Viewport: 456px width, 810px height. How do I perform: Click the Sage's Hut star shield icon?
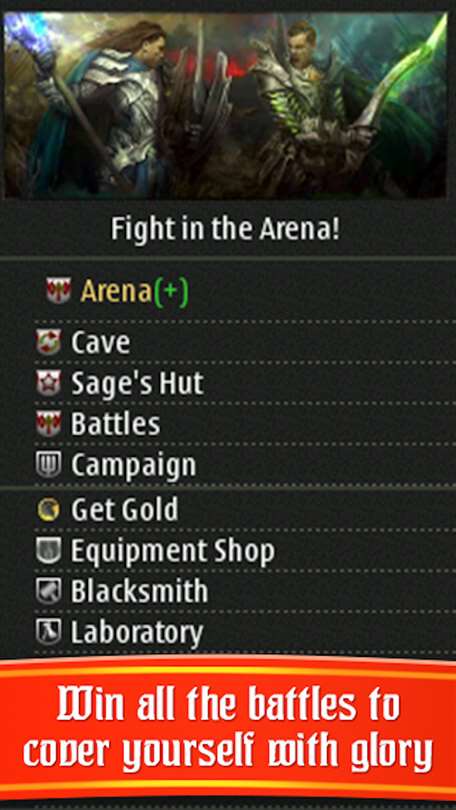pos(49,383)
